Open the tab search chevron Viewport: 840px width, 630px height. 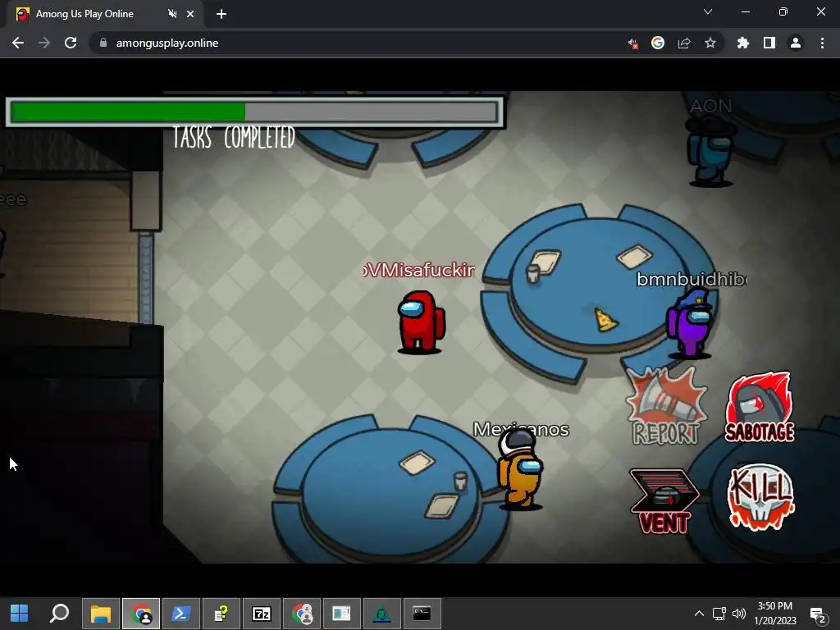point(708,11)
